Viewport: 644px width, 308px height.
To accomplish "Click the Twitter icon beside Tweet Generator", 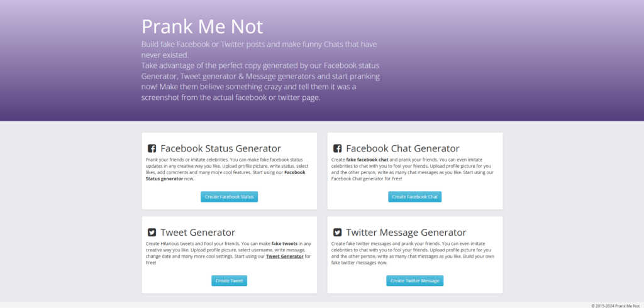I will point(152,233).
